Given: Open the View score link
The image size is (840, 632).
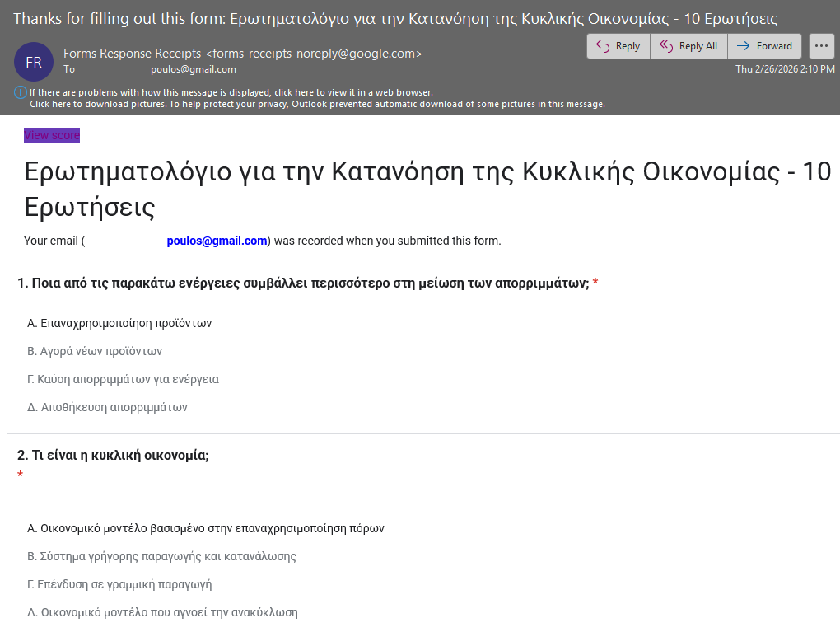Looking at the screenshot, I should [52, 135].
